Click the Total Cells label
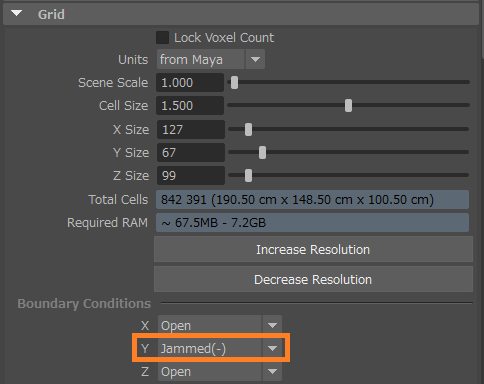The height and width of the screenshot is (384, 484). (x=118, y=200)
